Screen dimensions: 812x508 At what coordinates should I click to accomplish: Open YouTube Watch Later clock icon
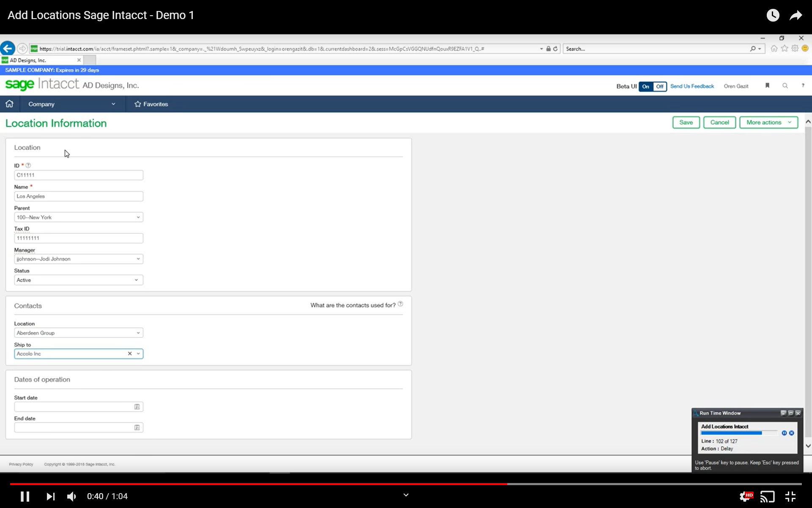[773, 15]
